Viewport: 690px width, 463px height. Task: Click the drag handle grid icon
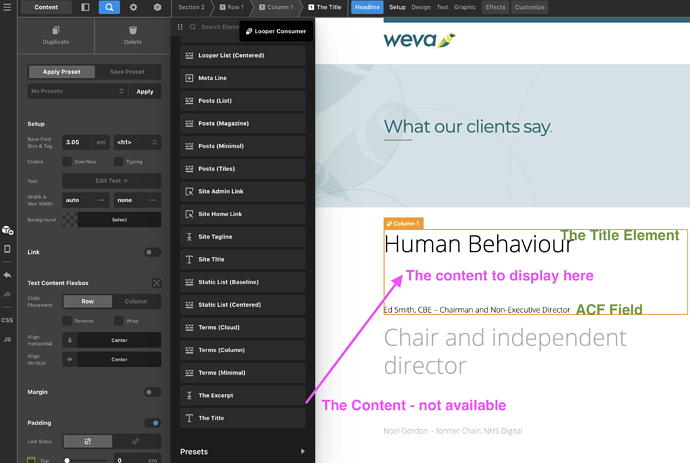(x=180, y=27)
